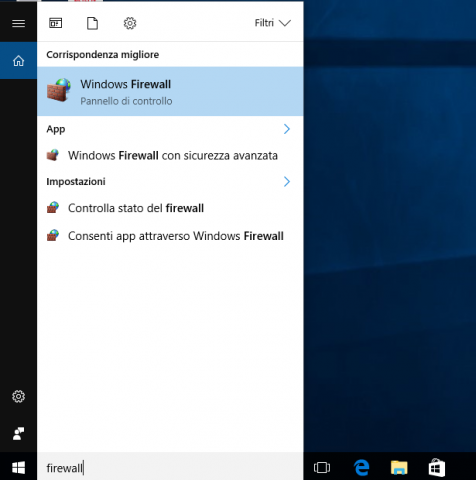This screenshot has width=476, height=480.
Task: Open Microsoft Store from taskbar
Action: (x=437, y=467)
